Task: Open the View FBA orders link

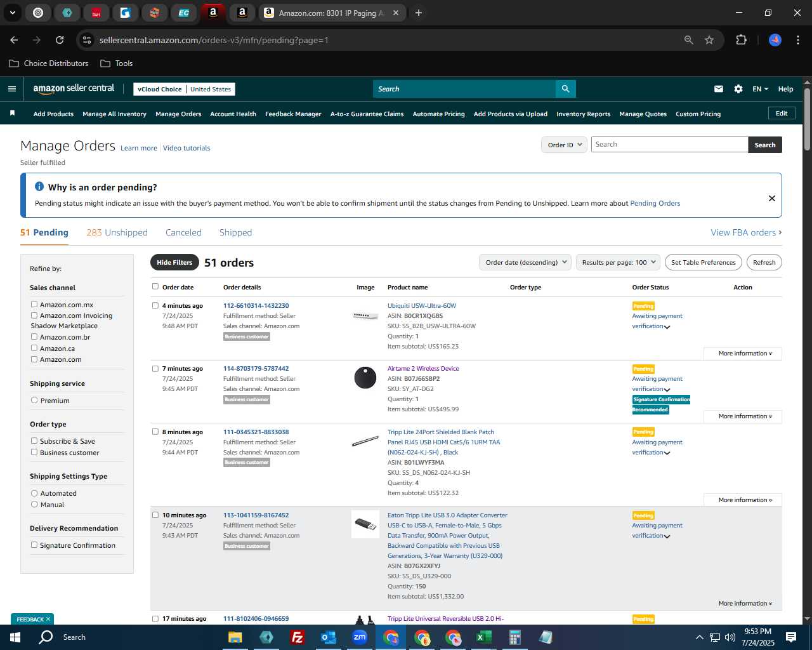Action: click(746, 232)
